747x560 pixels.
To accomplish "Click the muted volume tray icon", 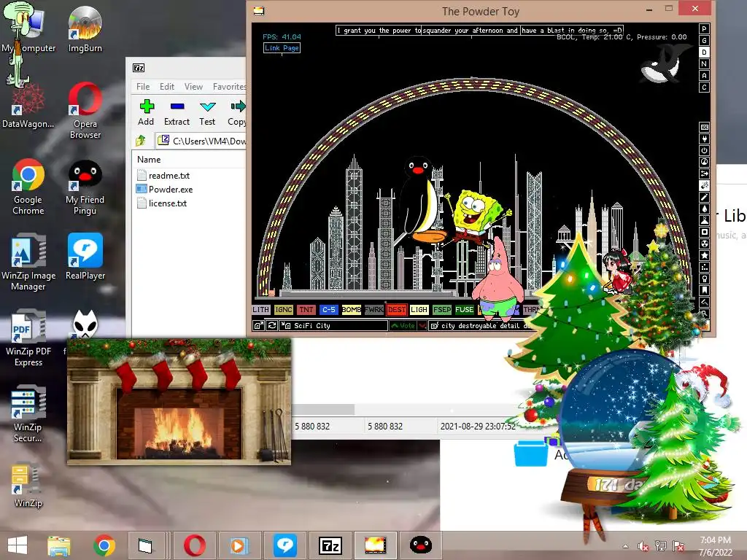I will (643, 545).
